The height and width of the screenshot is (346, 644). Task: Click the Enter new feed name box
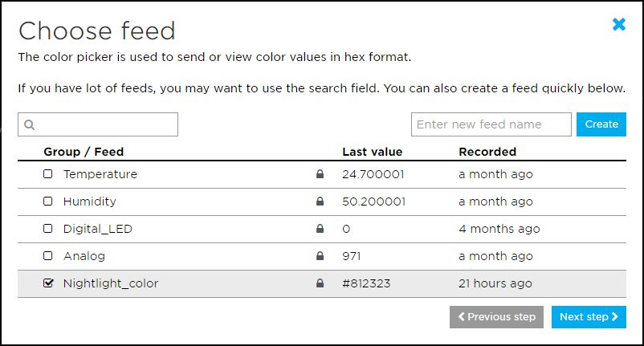click(491, 124)
